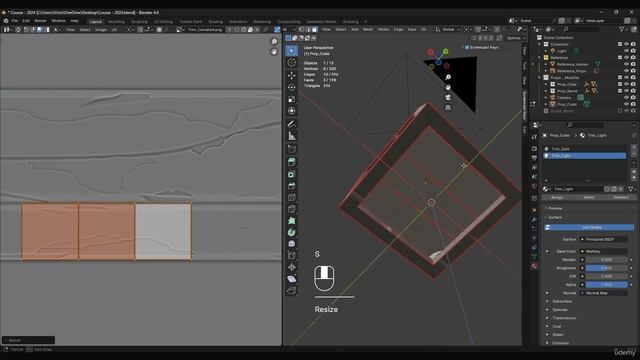Select the Rotate tool
This screenshot has height=360, width=640.
pyautogui.click(x=291, y=87)
